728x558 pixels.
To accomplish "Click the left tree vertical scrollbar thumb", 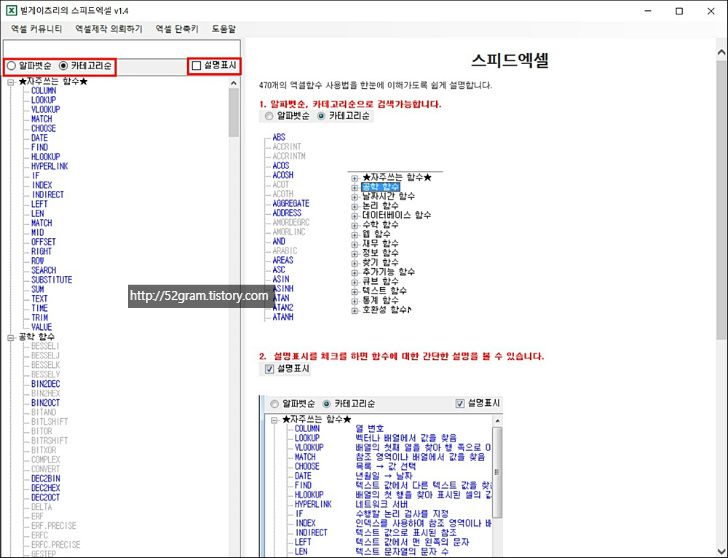I will click(234, 113).
